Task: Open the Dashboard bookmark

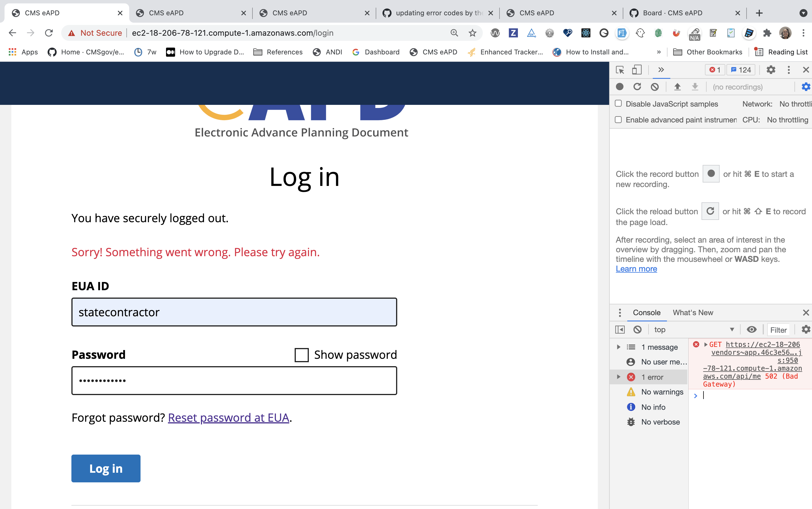Action: pos(376,52)
